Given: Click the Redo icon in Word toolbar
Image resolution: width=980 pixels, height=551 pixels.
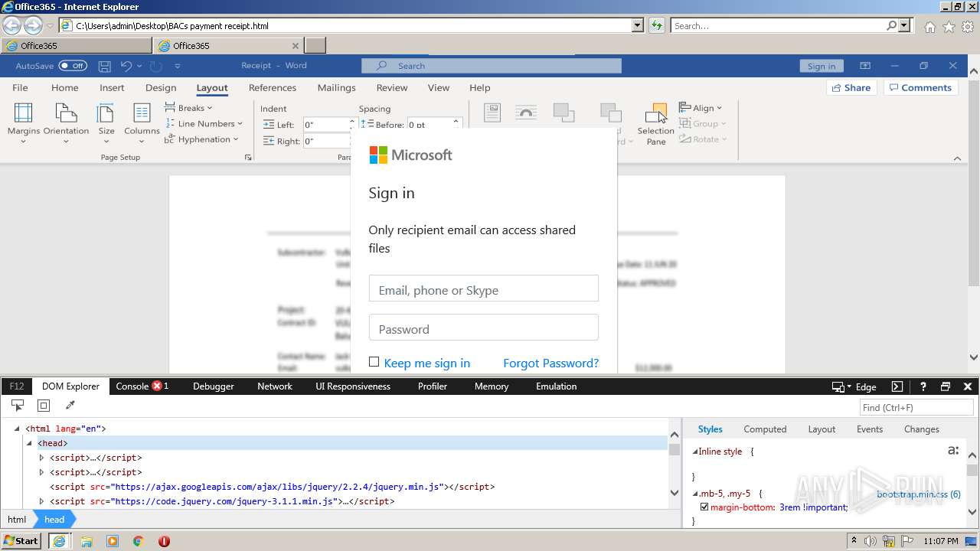Looking at the screenshot, I should (155, 66).
